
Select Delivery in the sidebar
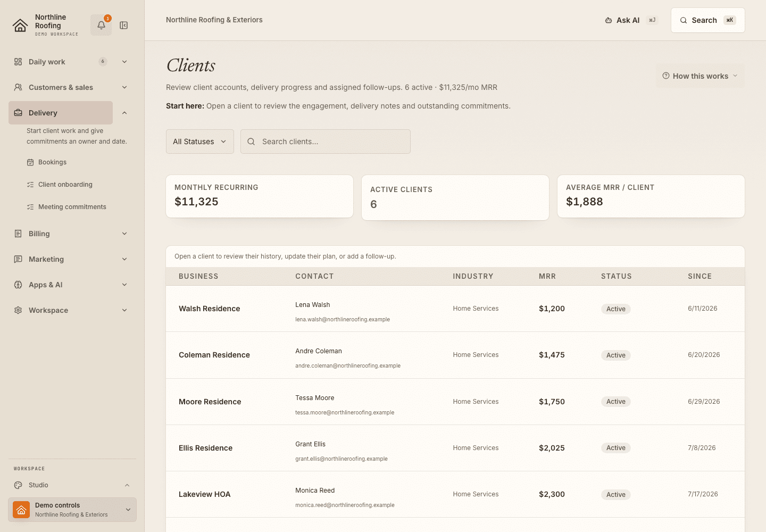coord(61,113)
